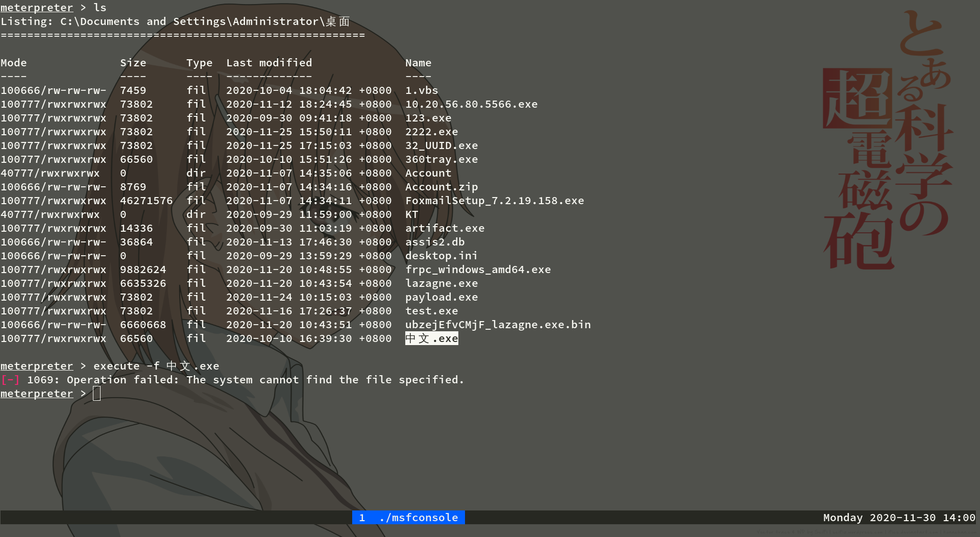
Task: Select the ubzejEfvCMjF_lazagne.exe.bin entry
Action: [498, 324]
